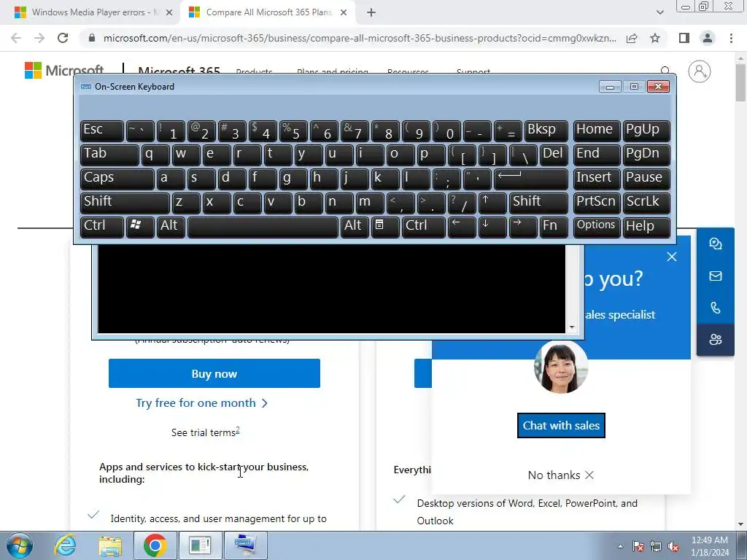Open On-Screen Keyboard Help
This screenshot has height=560, width=747.
[646, 227]
